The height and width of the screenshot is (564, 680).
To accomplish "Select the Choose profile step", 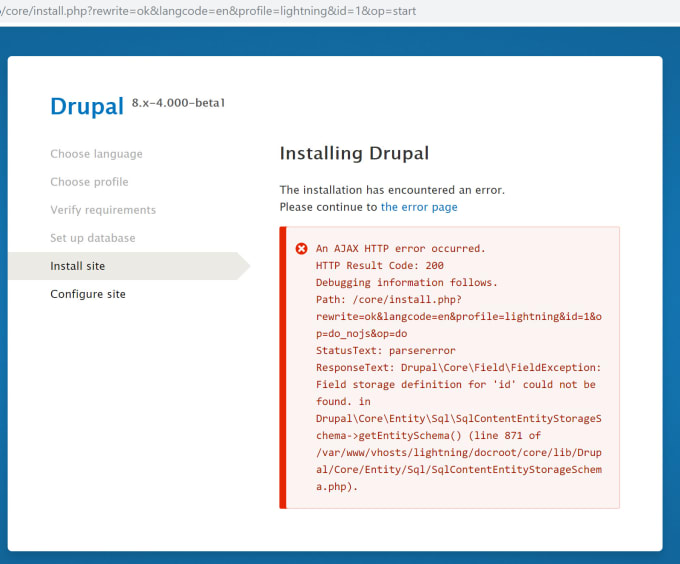I will click(89, 182).
